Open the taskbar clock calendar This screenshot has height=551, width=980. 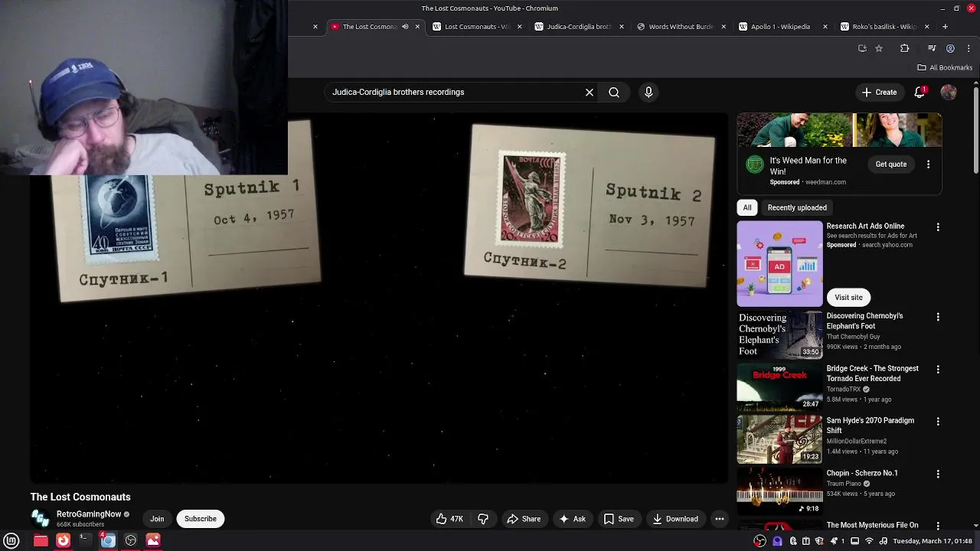pos(931,541)
